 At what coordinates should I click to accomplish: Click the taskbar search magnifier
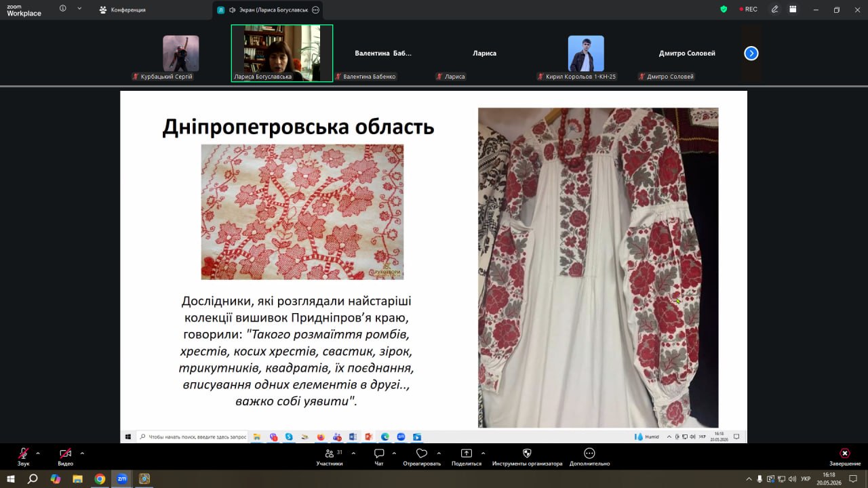(33, 479)
